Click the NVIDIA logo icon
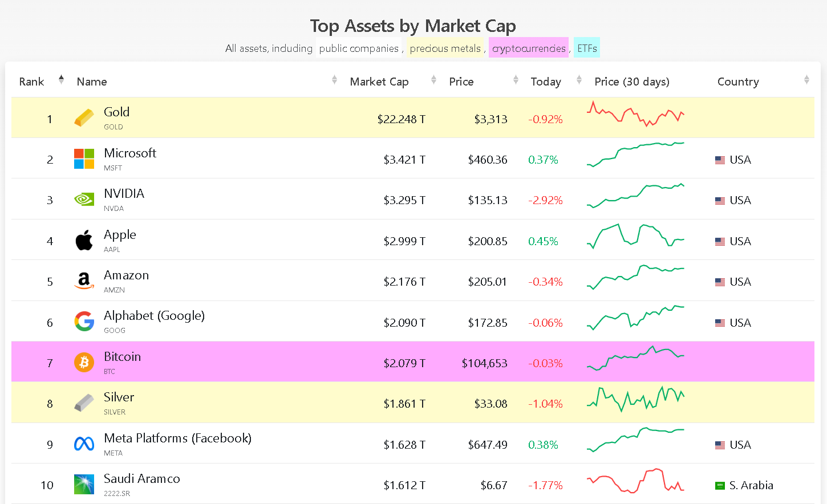 [x=84, y=200]
